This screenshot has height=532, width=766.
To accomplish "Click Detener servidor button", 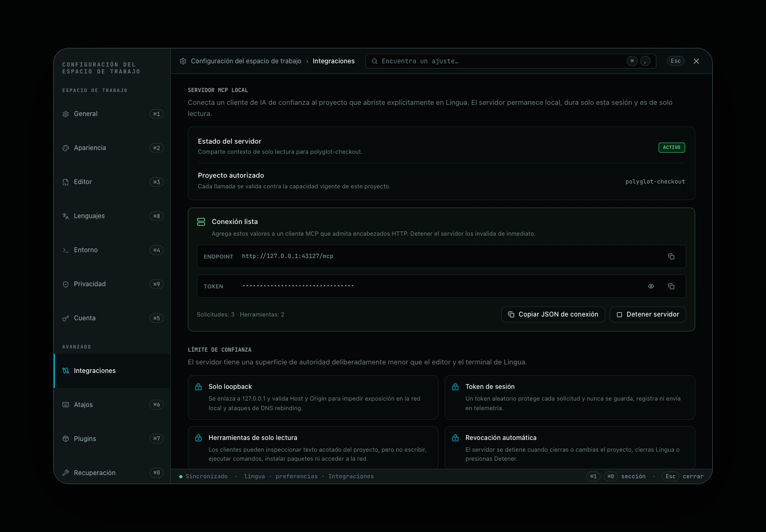I will [648, 314].
